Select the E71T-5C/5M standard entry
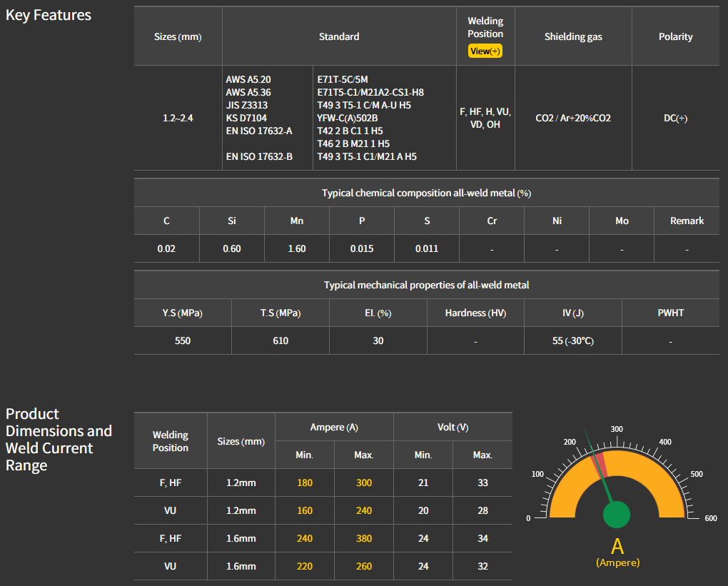Screen dimensions: 728x586 [343, 79]
